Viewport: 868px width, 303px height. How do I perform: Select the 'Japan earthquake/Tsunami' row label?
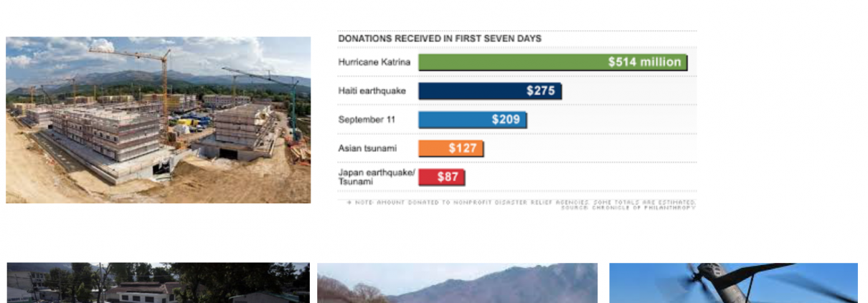[x=376, y=177]
